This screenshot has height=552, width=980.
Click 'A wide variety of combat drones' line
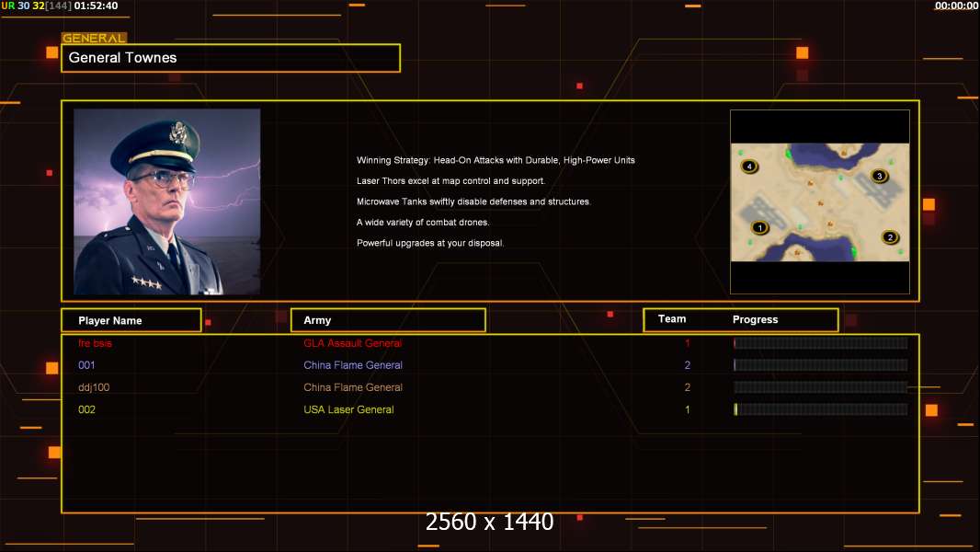[x=423, y=222]
